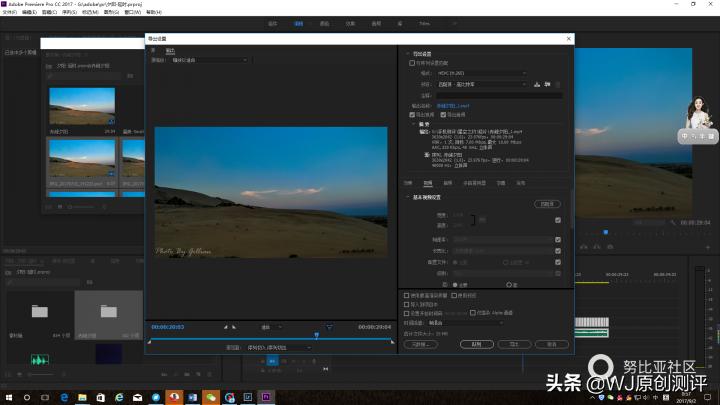
Task: Click the 导出 export button
Action: tap(513, 343)
